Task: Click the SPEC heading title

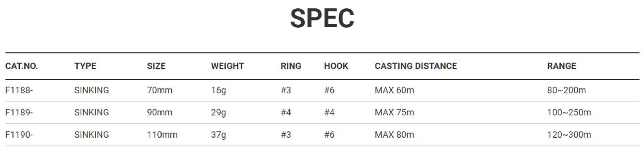Action: pyautogui.click(x=322, y=18)
